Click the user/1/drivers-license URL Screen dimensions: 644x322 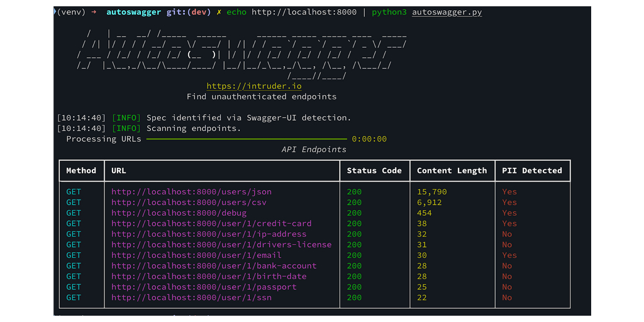click(221, 245)
